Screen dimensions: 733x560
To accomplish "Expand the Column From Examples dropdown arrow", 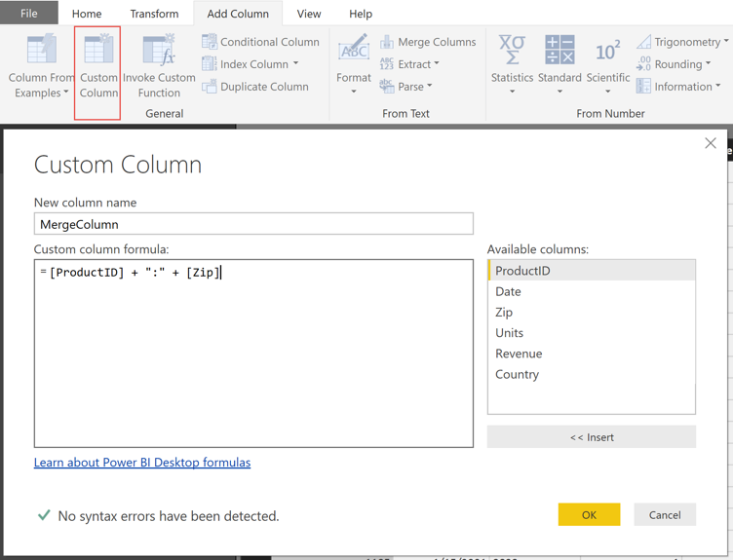I will (x=66, y=92).
